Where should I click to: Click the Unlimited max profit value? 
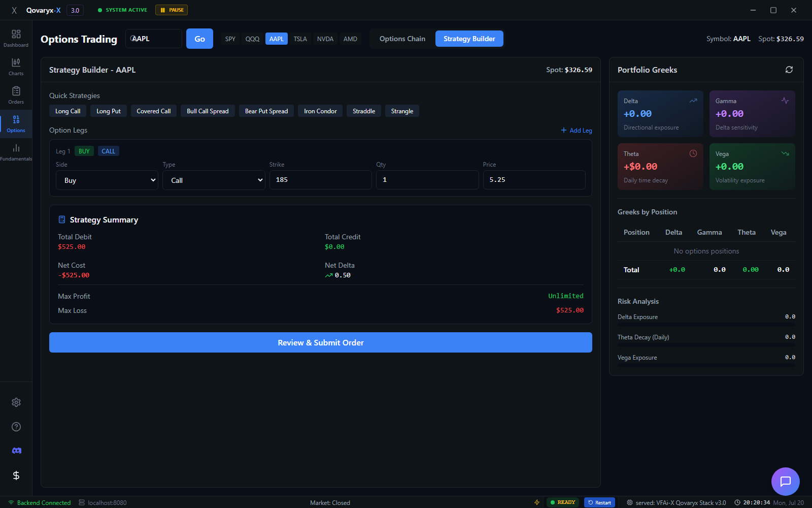coord(566,296)
